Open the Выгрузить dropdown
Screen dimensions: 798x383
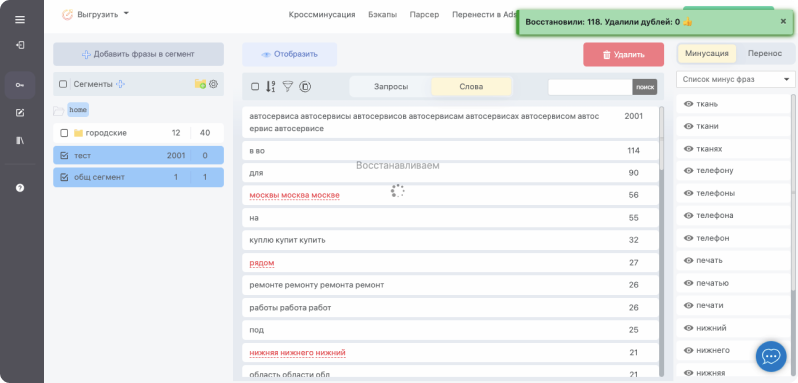(x=95, y=15)
